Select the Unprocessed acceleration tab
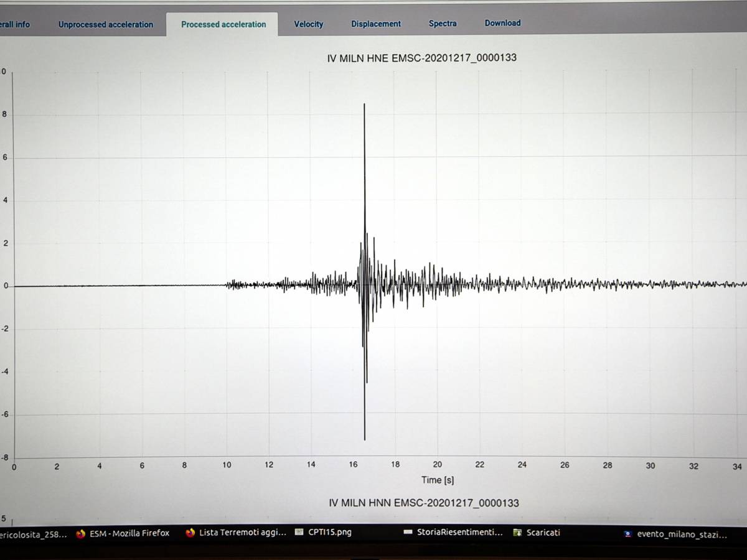Viewport: 747px width, 560px height. [105, 24]
